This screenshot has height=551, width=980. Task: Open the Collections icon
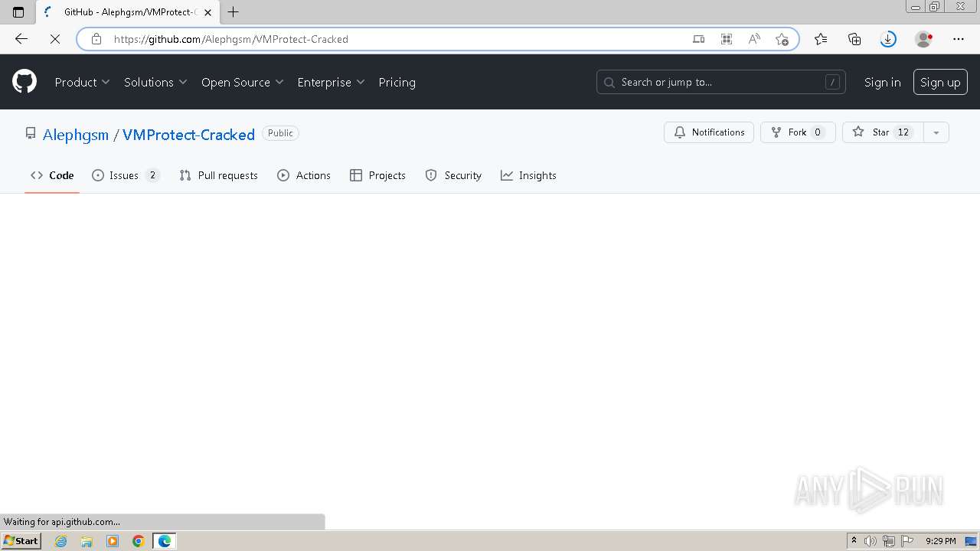pos(854,39)
